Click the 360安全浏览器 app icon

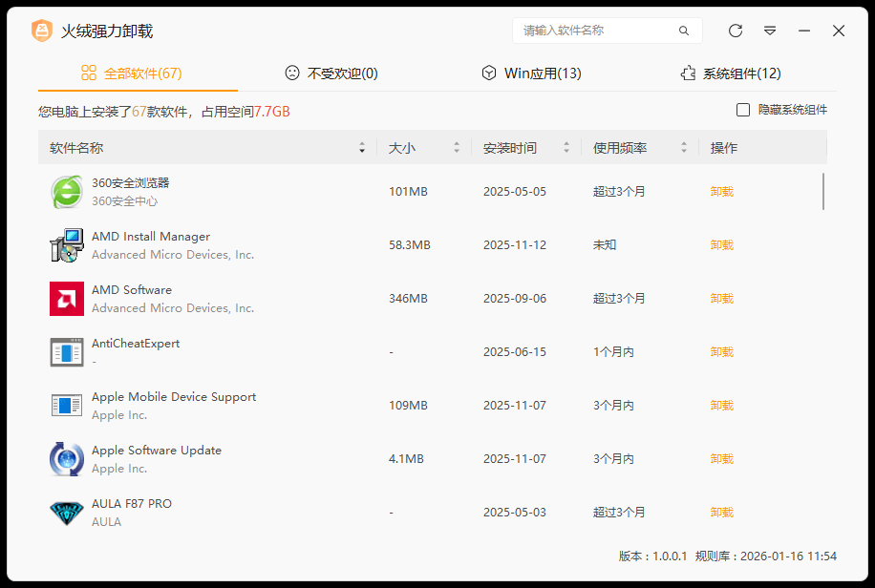(67, 192)
